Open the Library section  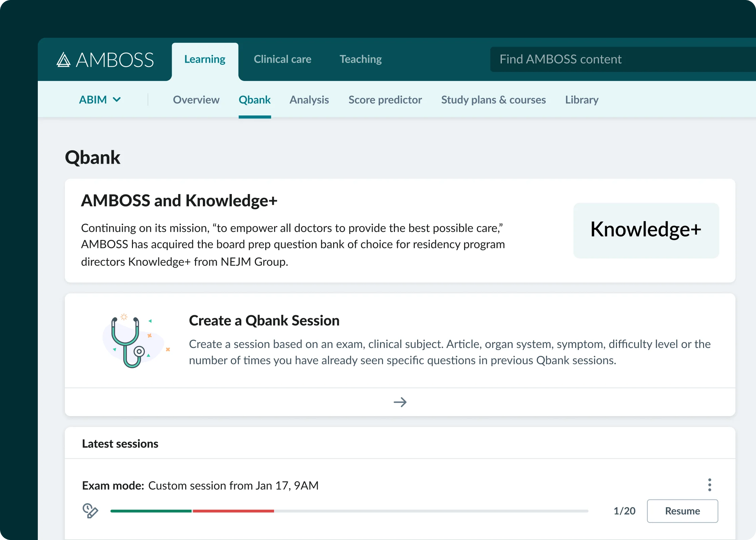pyautogui.click(x=582, y=100)
